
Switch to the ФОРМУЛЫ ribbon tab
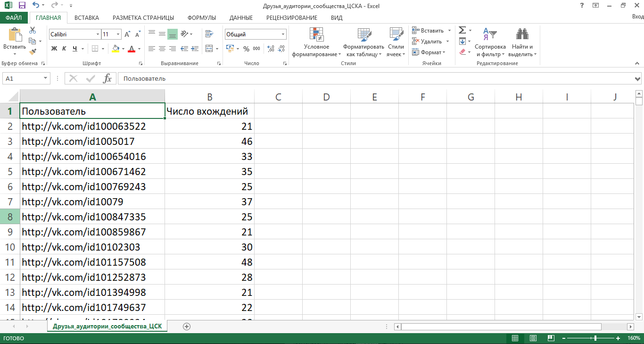tap(202, 17)
